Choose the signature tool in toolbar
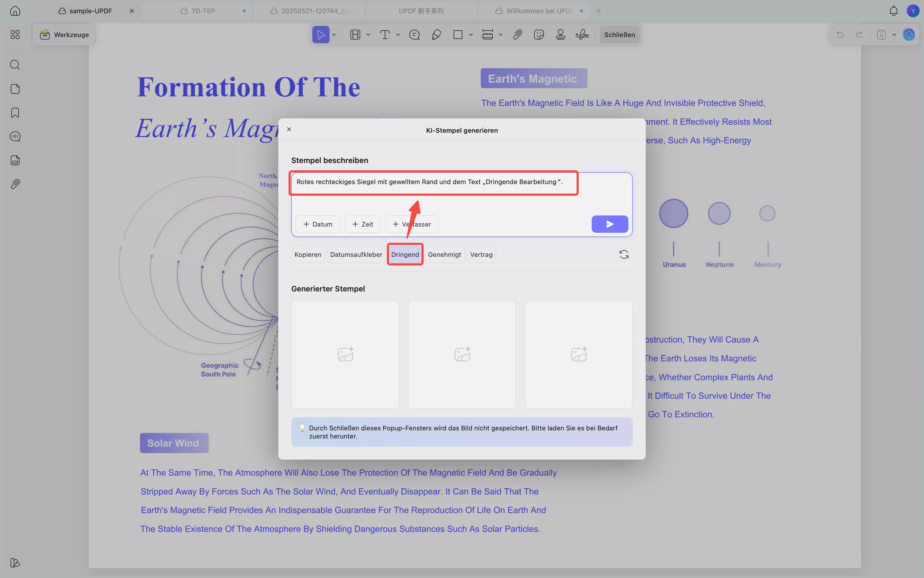 coord(582,35)
